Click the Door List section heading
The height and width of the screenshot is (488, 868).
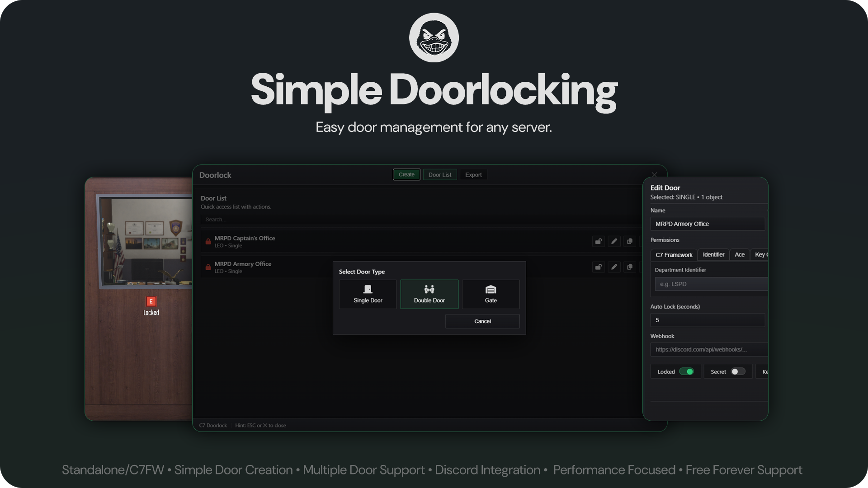[x=213, y=198]
